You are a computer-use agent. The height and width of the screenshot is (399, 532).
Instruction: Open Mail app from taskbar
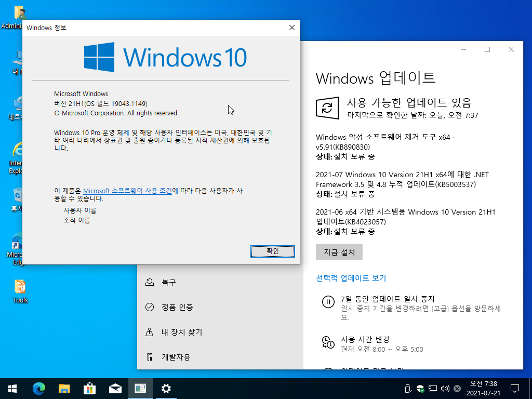115,389
